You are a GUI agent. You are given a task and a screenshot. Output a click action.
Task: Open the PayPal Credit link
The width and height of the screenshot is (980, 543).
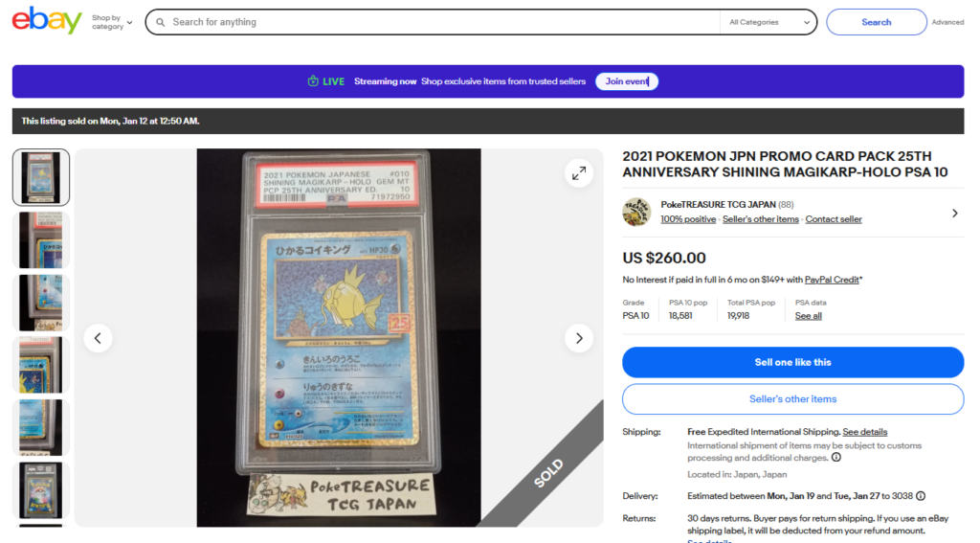pyautogui.click(x=832, y=280)
